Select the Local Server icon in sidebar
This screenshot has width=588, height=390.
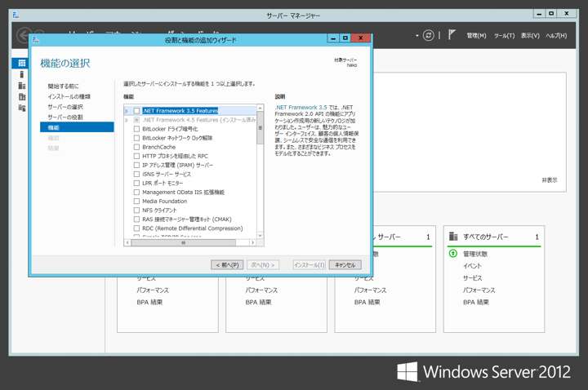[x=22, y=74]
